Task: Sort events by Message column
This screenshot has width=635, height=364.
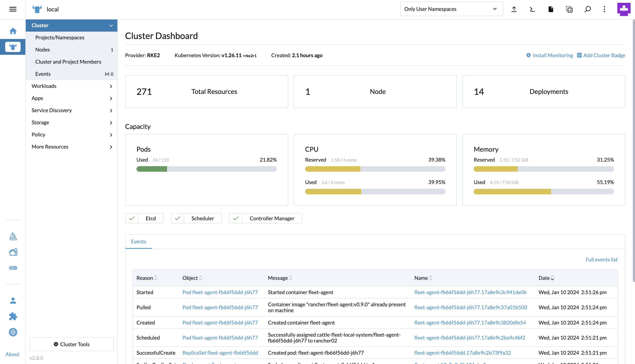Action: 280,278
